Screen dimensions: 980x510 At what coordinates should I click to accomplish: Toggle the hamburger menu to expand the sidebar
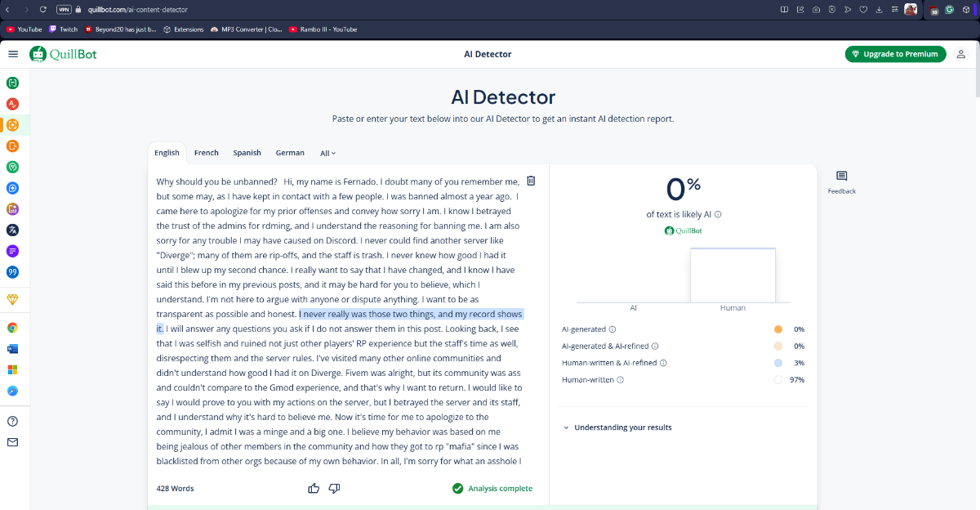click(x=13, y=54)
